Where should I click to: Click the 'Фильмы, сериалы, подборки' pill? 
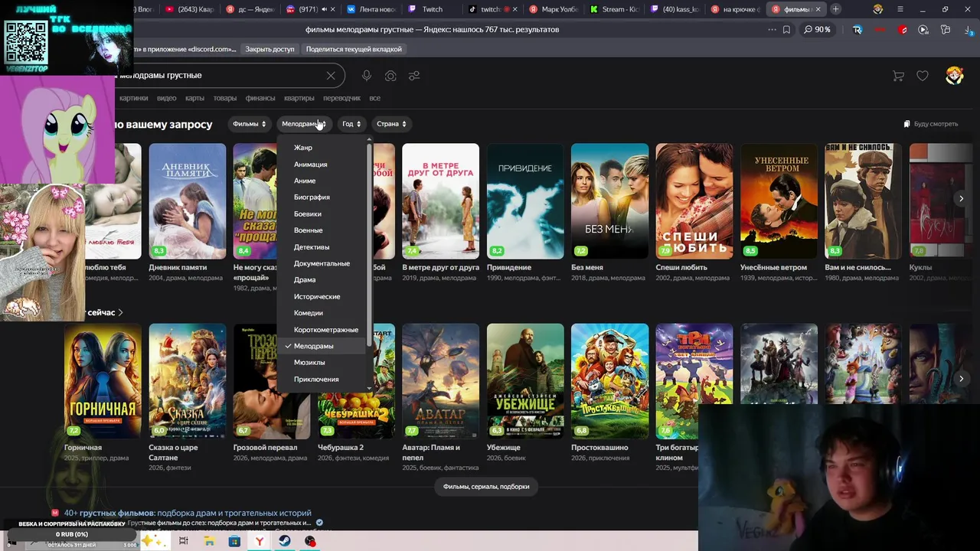point(486,487)
